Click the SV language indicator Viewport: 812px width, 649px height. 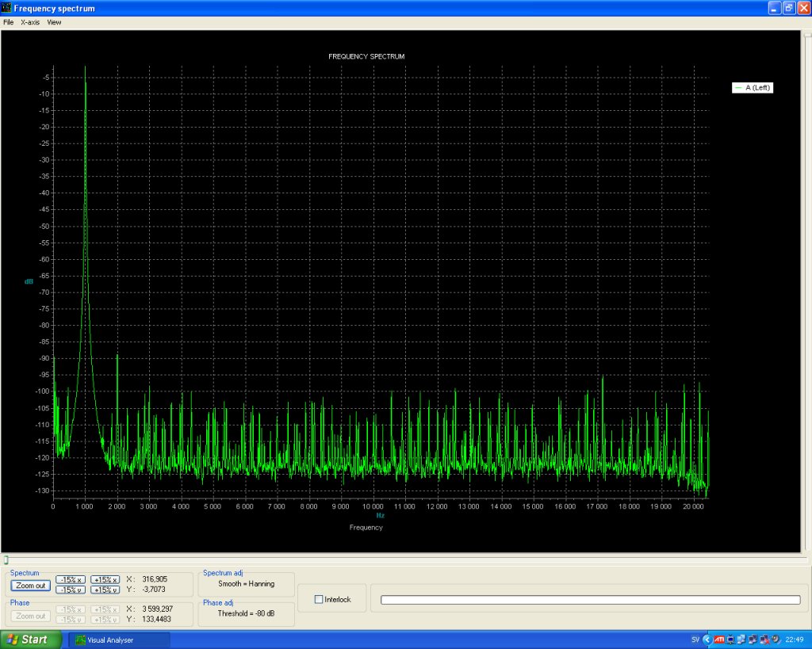coord(695,639)
